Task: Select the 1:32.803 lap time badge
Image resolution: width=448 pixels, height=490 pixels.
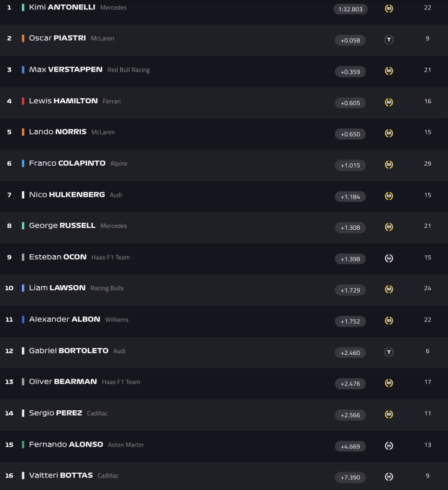Action: pyautogui.click(x=350, y=9)
